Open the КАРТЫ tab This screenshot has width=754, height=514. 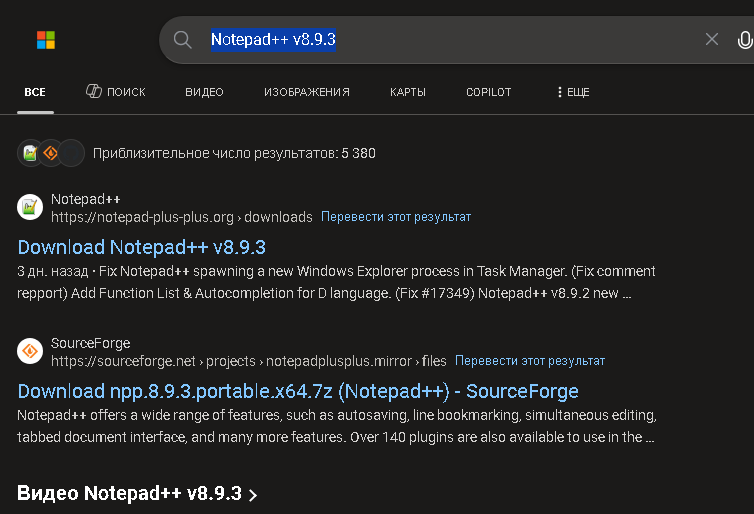(408, 92)
